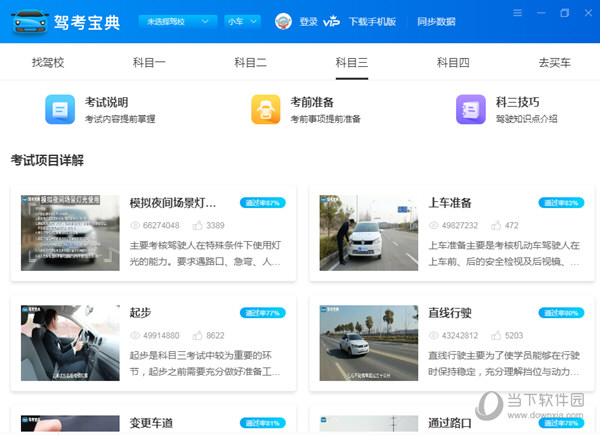Select the 科目三 tab
The height and width of the screenshot is (435, 600).
pyautogui.click(x=352, y=62)
